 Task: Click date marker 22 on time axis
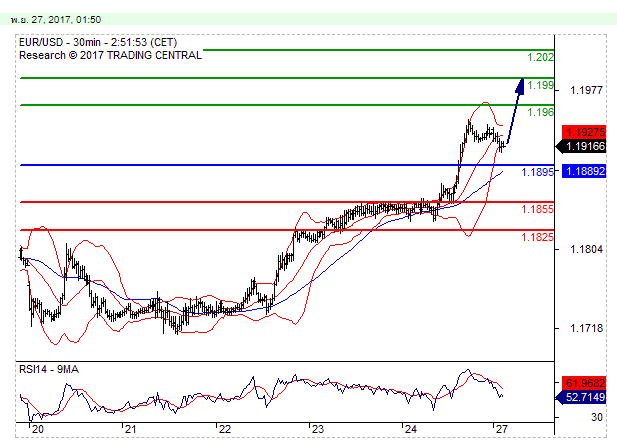(224, 429)
